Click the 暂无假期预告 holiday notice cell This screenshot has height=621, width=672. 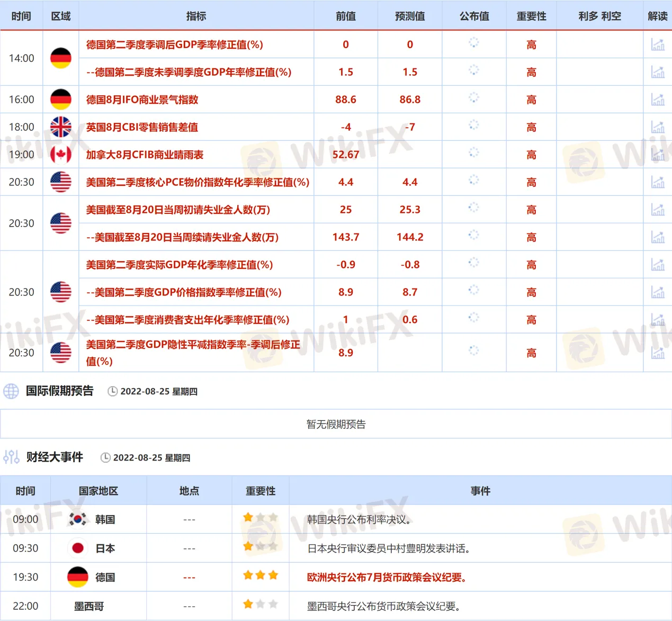click(336, 424)
